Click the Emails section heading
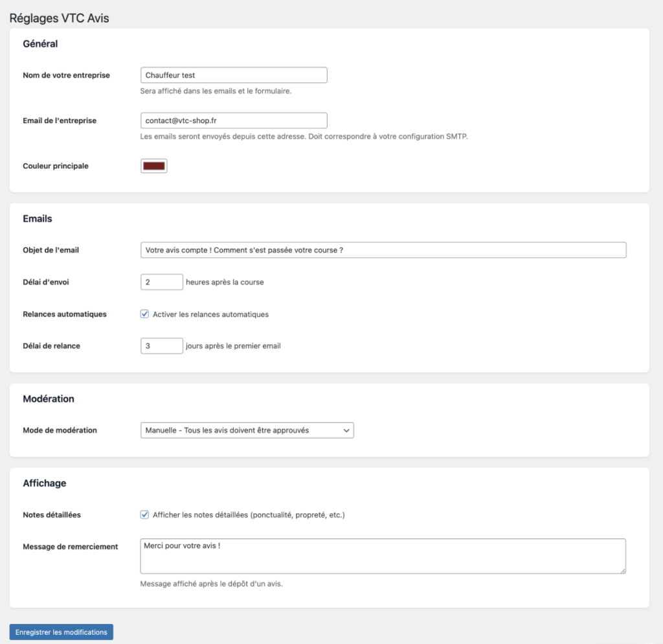663x644 pixels. point(37,218)
